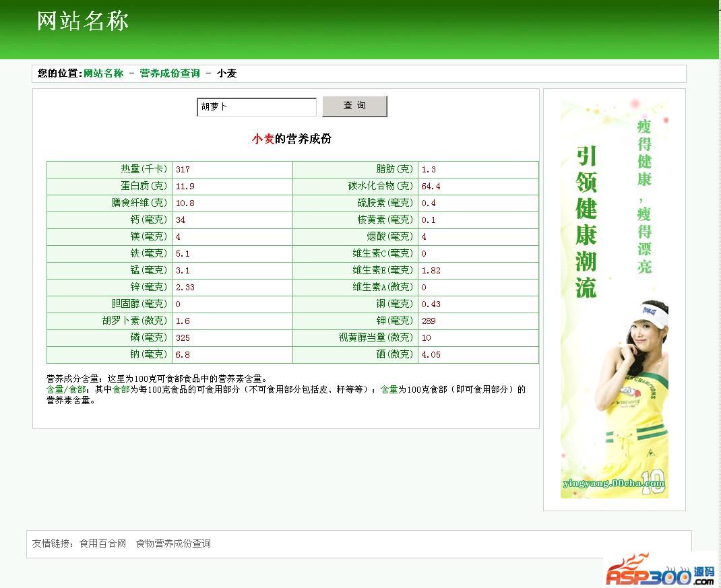Click the 营养成分含量 note line

156,379
